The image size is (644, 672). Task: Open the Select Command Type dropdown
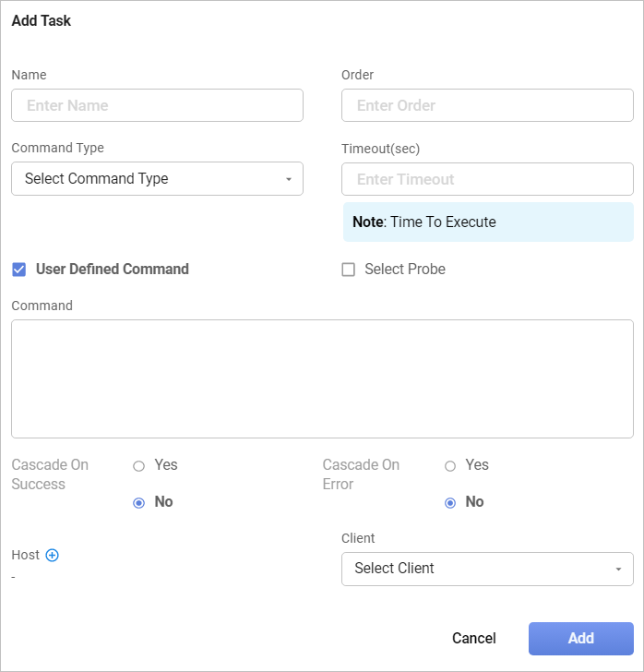(x=157, y=179)
